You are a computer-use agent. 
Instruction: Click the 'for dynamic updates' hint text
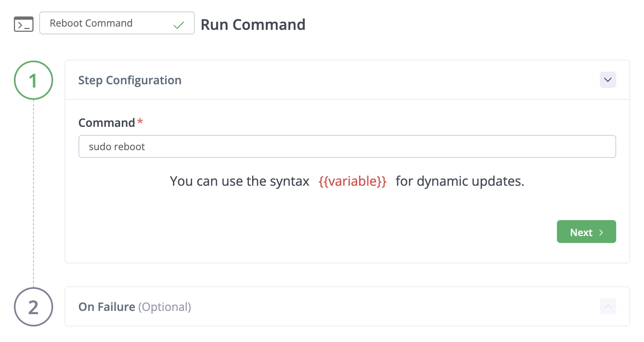point(460,181)
